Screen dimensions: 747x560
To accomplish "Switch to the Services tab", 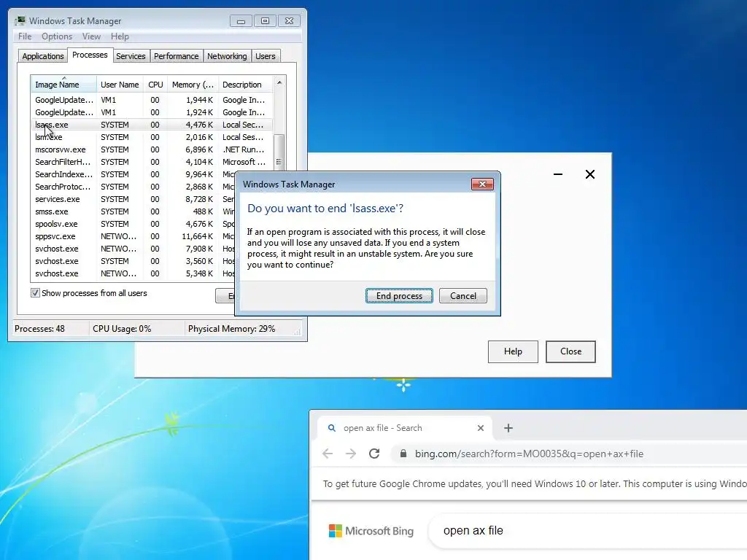I will [131, 56].
